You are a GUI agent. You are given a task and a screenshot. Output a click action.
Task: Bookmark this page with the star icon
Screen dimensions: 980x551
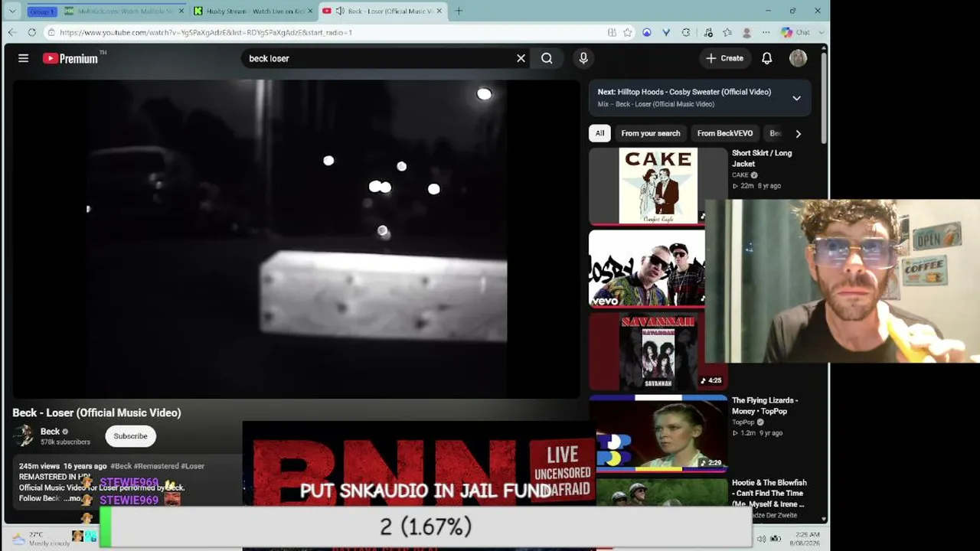(x=628, y=32)
